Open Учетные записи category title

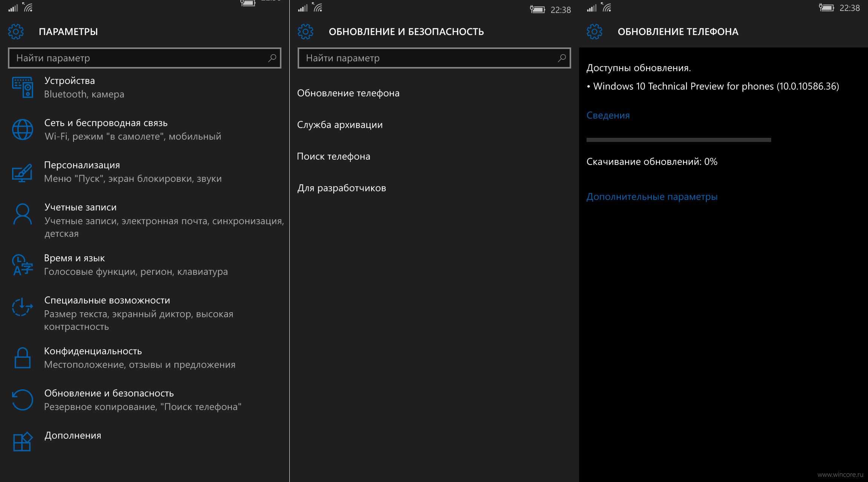click(x=81, y=207)
